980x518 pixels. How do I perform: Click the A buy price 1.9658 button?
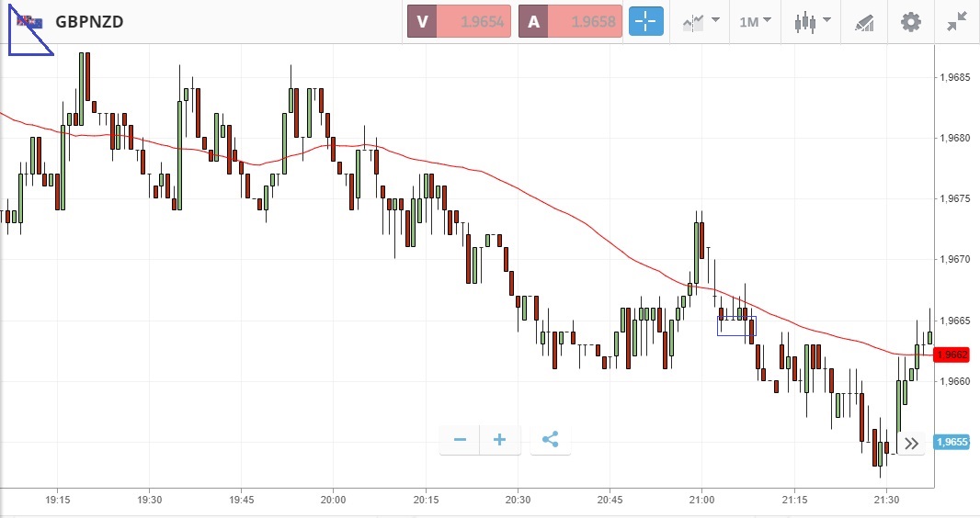click(570, 22)
